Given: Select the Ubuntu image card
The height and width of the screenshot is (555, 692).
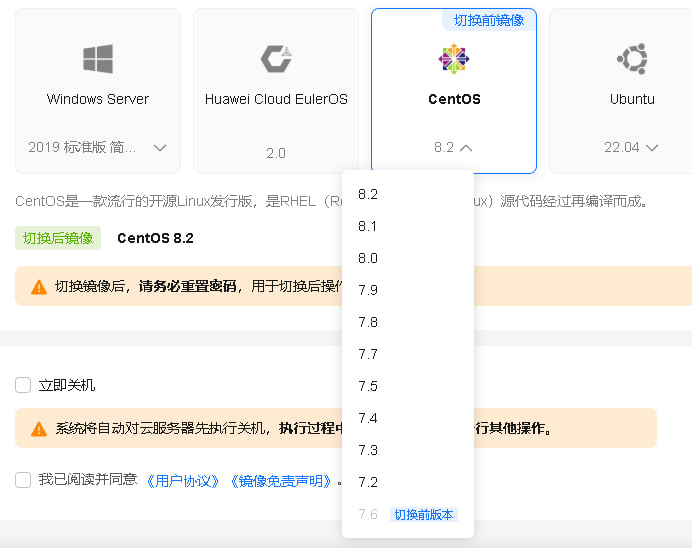Looking at the screenshot, I should click(621, 91).
